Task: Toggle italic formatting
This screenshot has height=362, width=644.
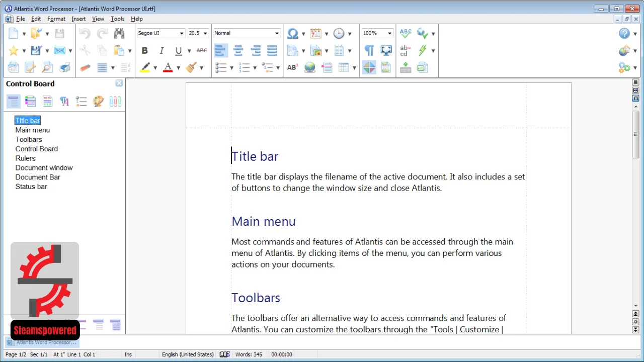Action: (x=162, y=50)
